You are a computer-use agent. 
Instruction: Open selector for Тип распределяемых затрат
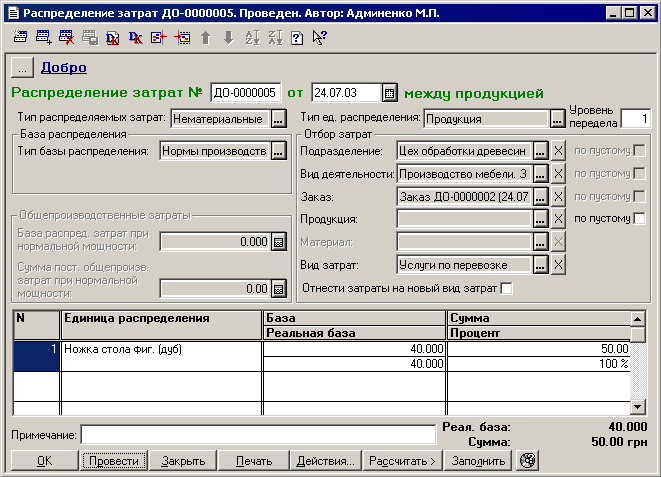tap(278, 119)
